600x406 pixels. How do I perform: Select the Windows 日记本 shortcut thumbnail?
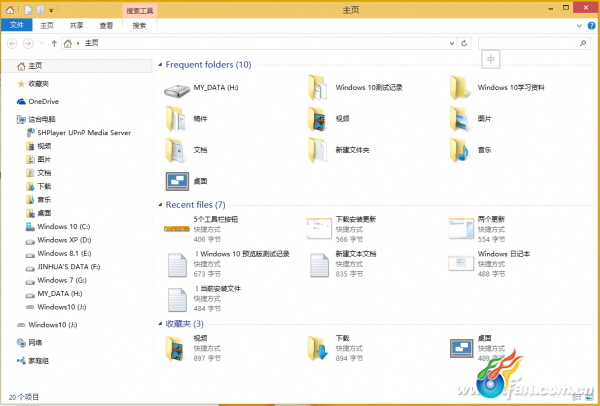(461, 263)
